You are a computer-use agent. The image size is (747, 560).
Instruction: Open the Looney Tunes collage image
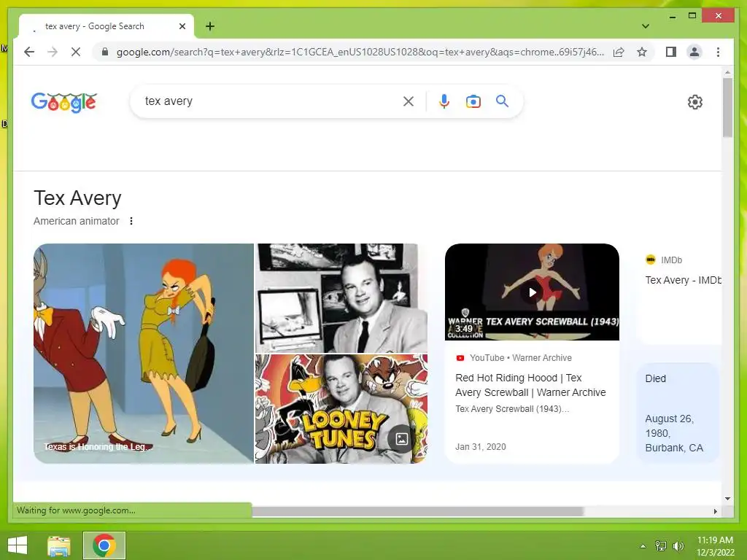click(341, 409)
